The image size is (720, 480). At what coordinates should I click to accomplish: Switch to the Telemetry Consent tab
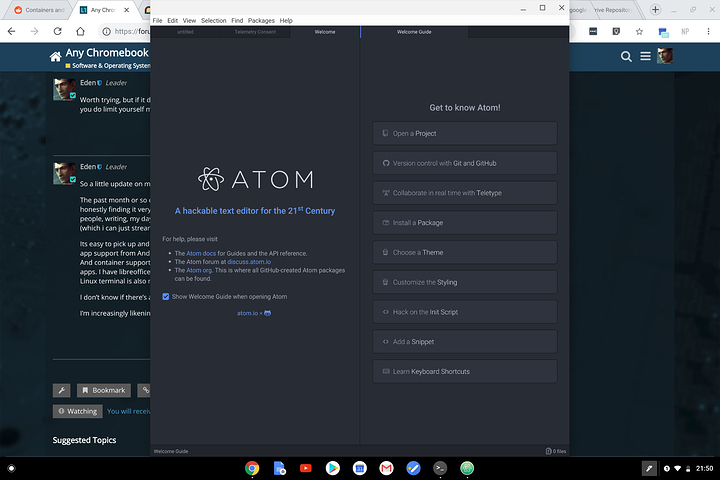pos(255,32)
